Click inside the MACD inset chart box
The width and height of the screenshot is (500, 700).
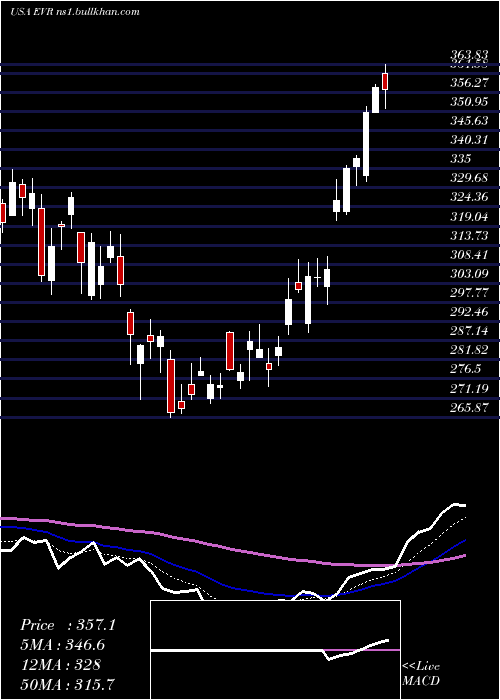tap(275, 650)
